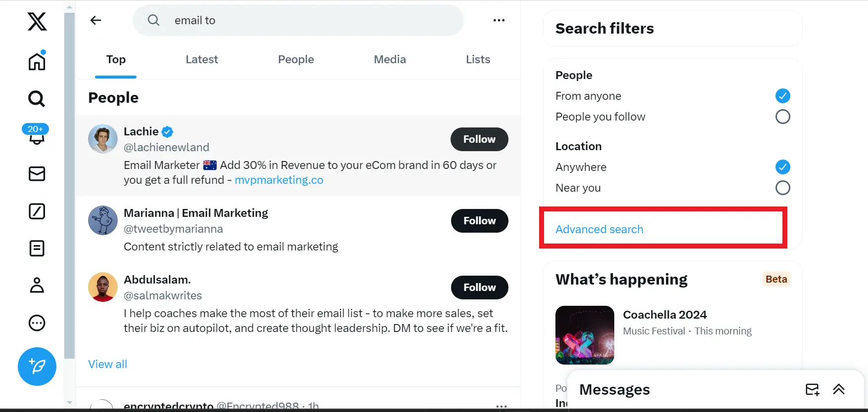Open the More options sidebar menu
868x412 pixels.
(x=36, y=323)
